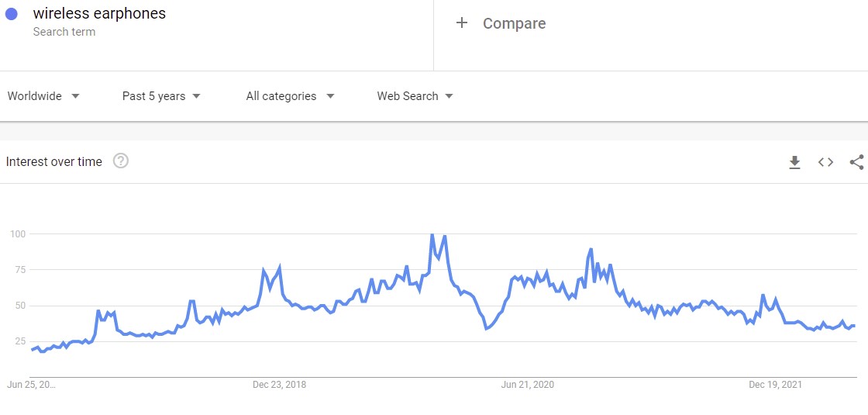Click the Dec 19, 2021 axis label
This screenshot has width=868, height=415.
tap(775, 384)
